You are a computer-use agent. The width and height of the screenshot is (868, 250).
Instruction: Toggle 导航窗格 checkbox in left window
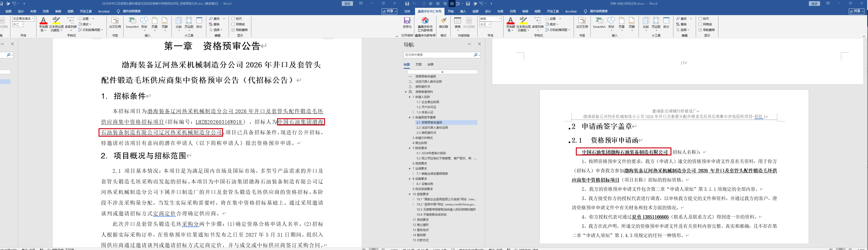tap(233, 30)
